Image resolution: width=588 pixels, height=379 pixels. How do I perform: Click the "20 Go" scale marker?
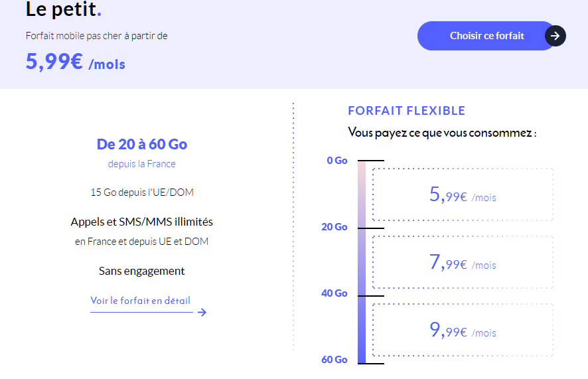[334, 227]
